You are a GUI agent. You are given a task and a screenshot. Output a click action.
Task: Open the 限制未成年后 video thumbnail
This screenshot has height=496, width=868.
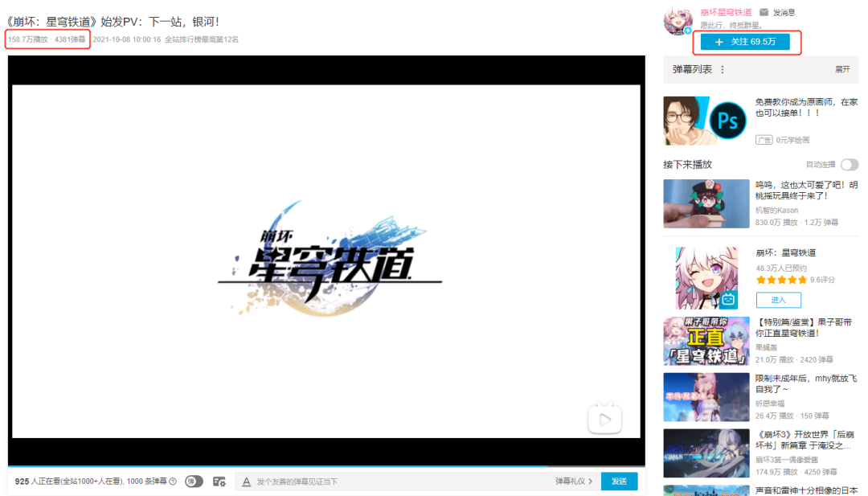pos(706,397)
